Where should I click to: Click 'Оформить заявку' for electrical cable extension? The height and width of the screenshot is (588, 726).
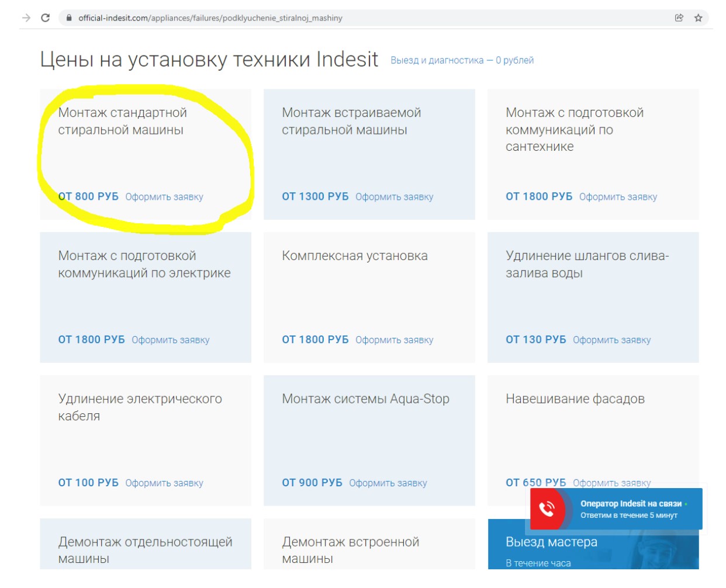(164, 483)
